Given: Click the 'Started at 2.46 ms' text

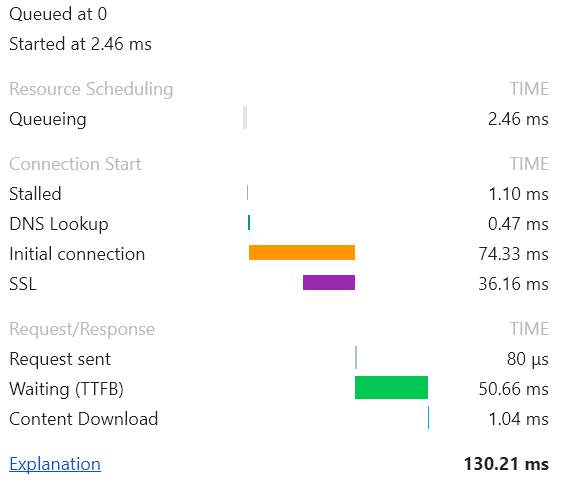Looking at the screenshot, I should [x=80, y=44].
